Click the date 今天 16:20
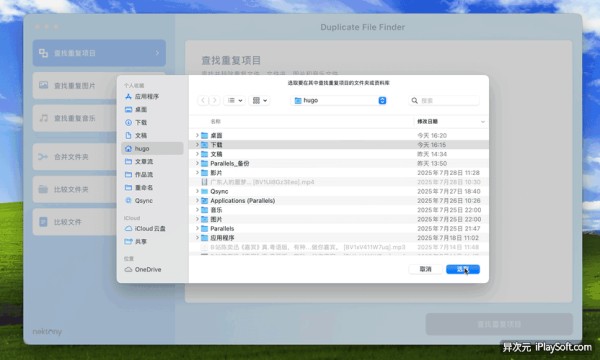 [432, 135]
